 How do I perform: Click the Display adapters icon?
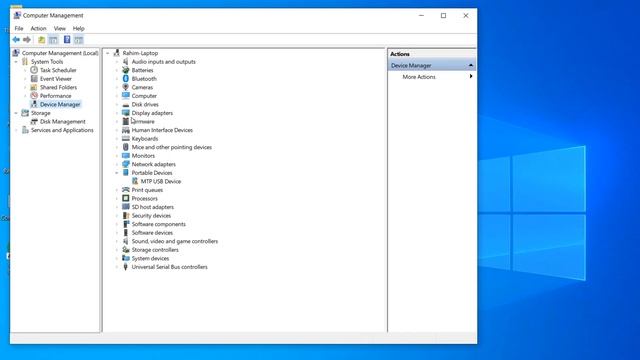click(126, 113)
